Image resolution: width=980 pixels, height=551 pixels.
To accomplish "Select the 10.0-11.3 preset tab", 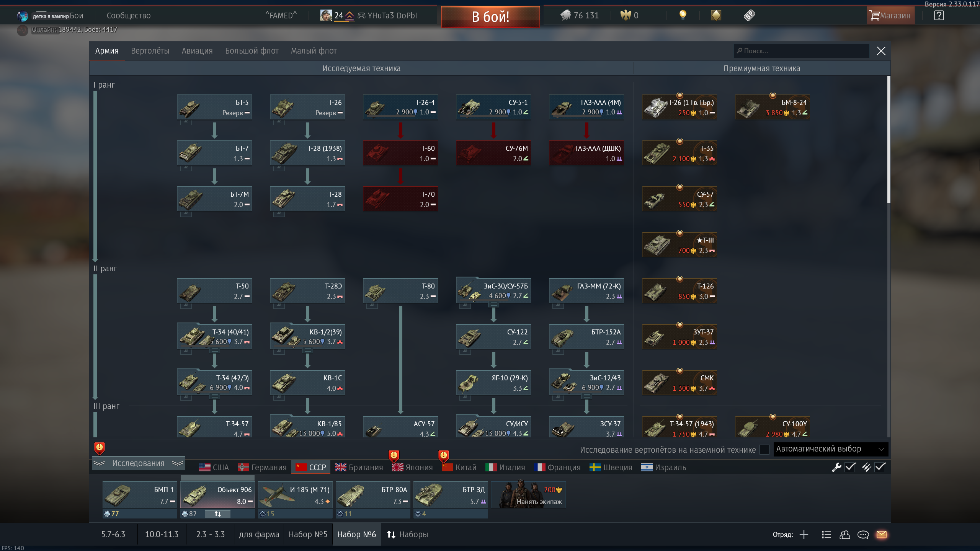I will coord(162,535).
